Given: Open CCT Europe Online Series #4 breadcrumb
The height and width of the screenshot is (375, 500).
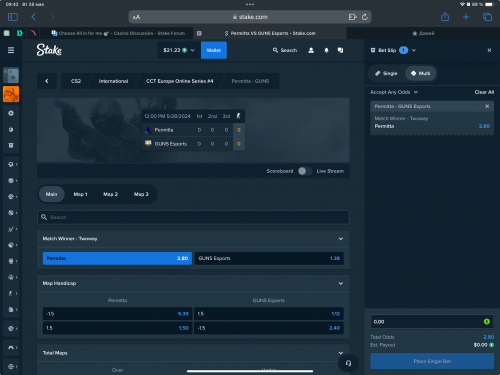Looking at the screenshot, I should pyautogui.click(x=179, y=81).
